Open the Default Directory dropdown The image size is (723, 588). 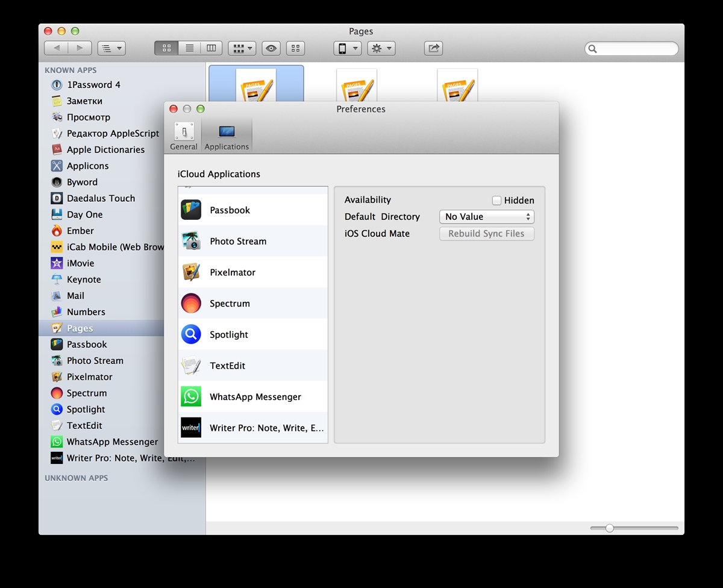487,217
